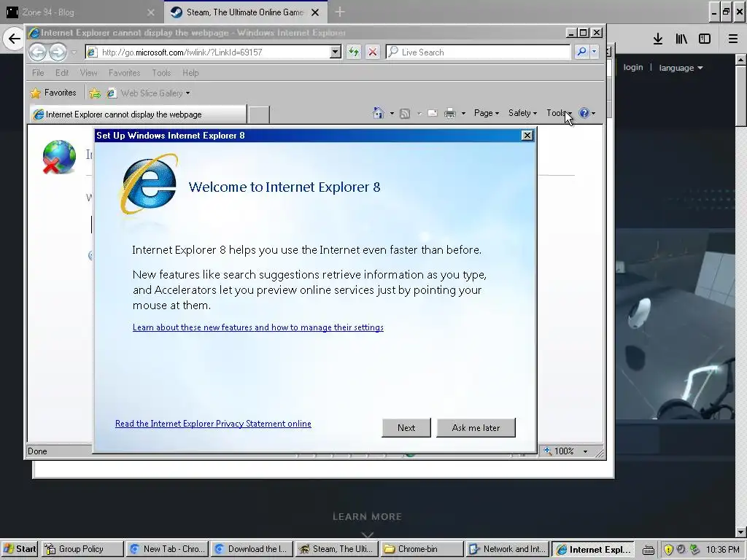Click the IE address bar URL field

tap(208, 52)
